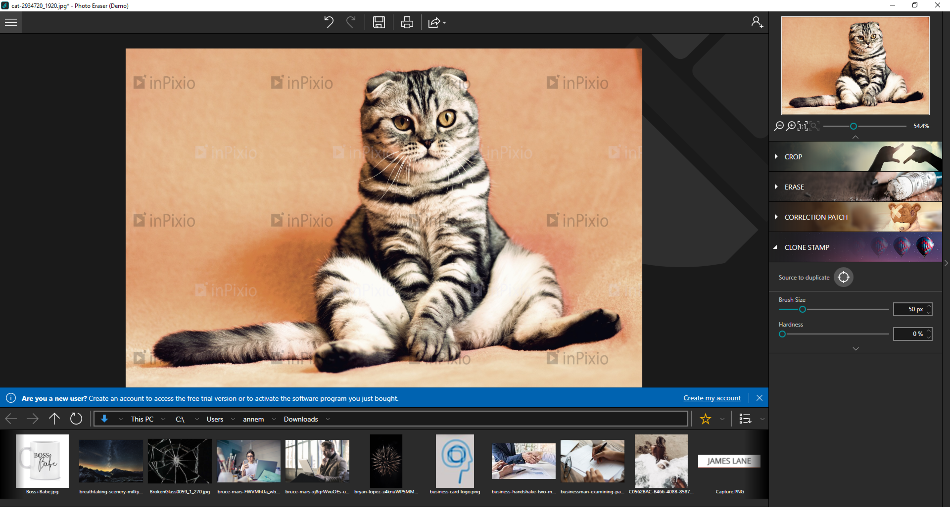Navigate to This PC breadcrumb
The width and height of the screenshot is (950, 507).
point(142,419)
